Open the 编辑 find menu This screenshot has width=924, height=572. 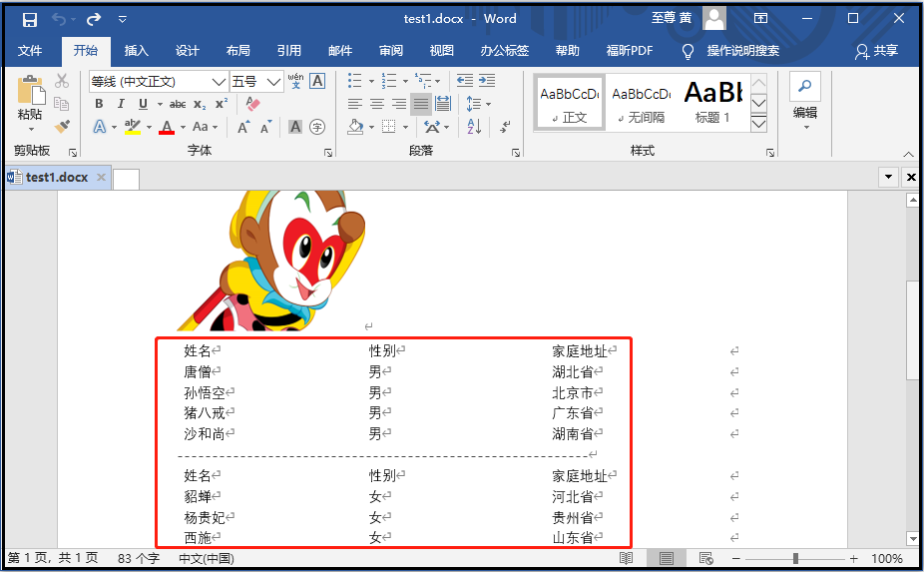[x=805, y=102]
